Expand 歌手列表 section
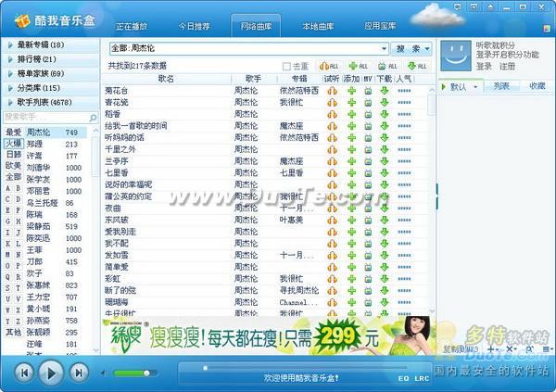 [50, 102]
